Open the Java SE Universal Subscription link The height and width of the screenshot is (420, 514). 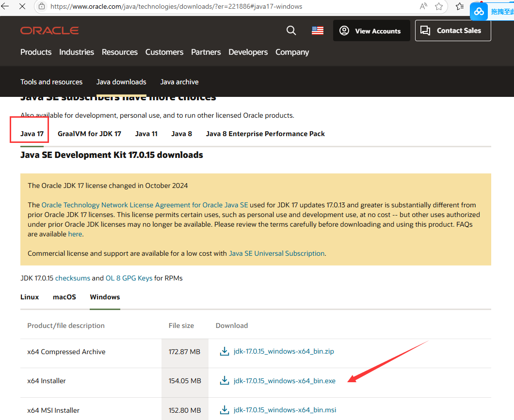pyautogui.click(x=277, y=253)
